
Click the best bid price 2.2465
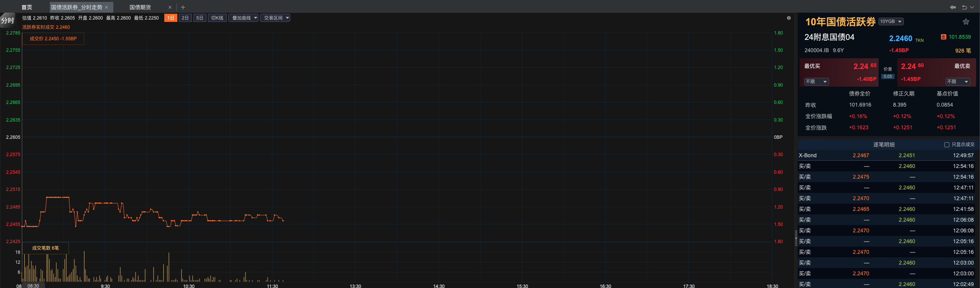tap(865, 66)
